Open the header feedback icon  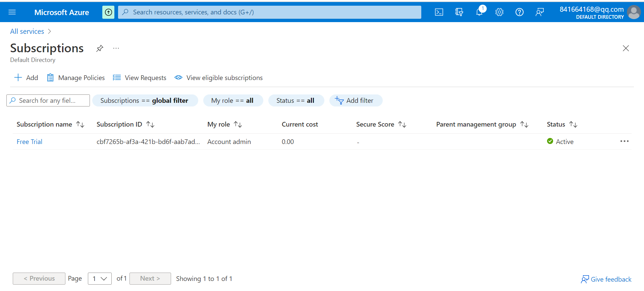coord(540,12)
